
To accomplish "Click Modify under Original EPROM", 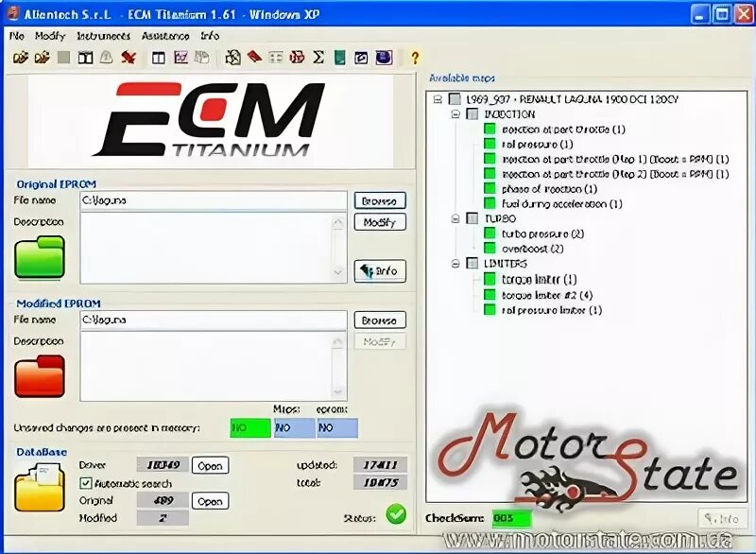I will pos(380,222).
